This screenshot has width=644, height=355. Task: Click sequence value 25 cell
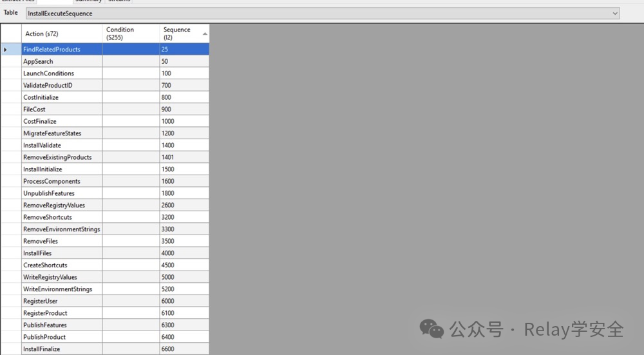pyautogui.click(x=184, y=50)
